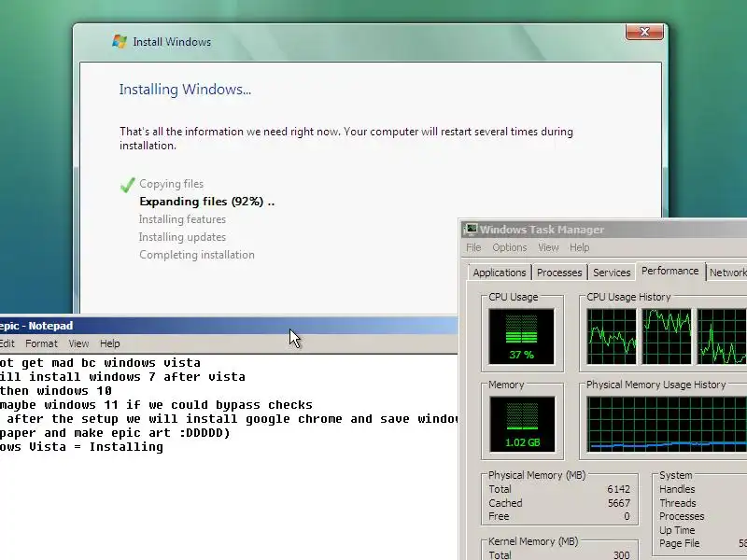
Task: Switch to the Services tab
Action: point(612,273)
